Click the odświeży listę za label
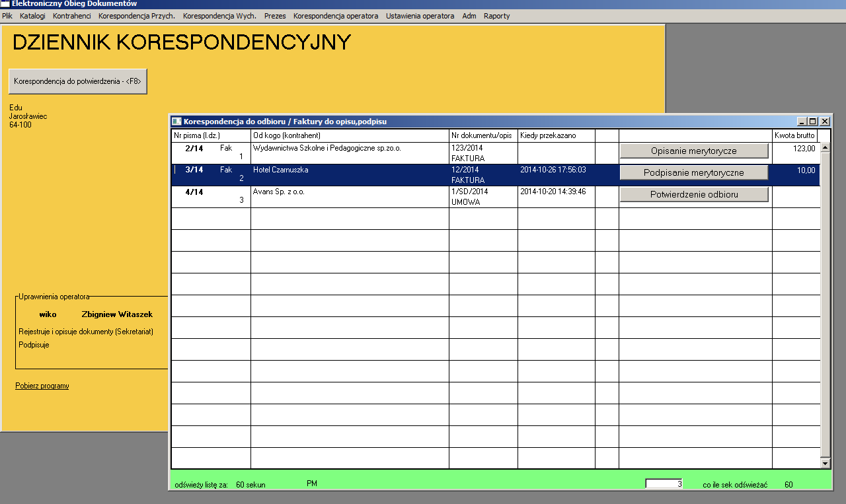 (202, 485)
